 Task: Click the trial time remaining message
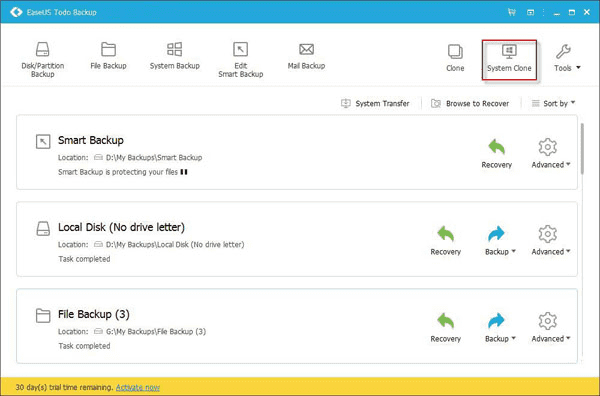pos(64,387)
